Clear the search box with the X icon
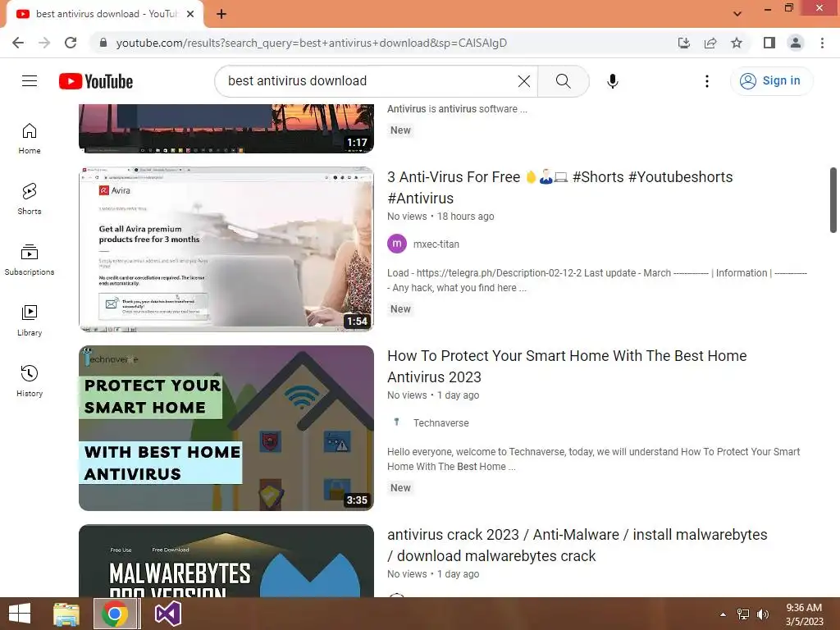The width and height of the screenshot is (840, 630). click(x=524, y=81)
